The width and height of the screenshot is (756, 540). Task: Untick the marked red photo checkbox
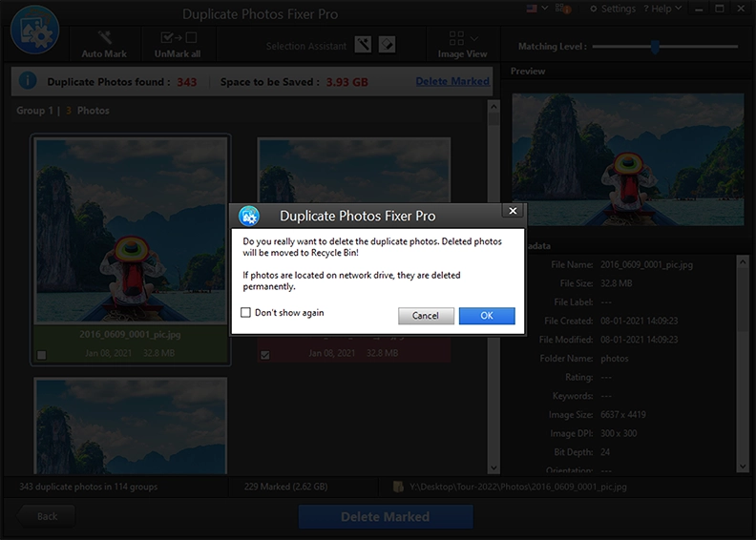coord(264,355)
